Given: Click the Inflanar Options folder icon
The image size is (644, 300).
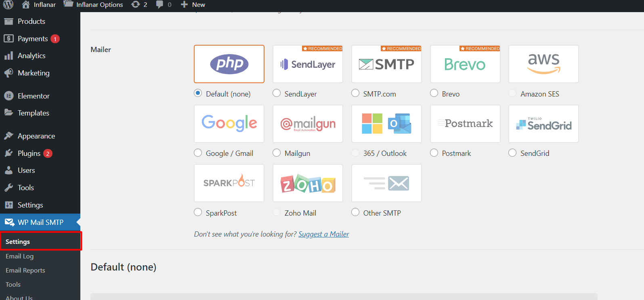Looking at the screenshot, I should pos(68,4).
